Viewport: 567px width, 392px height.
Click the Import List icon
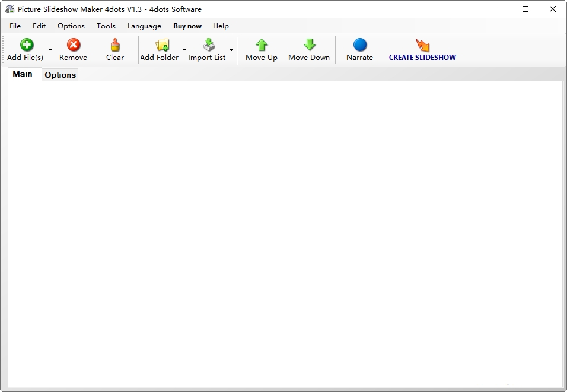209,45
